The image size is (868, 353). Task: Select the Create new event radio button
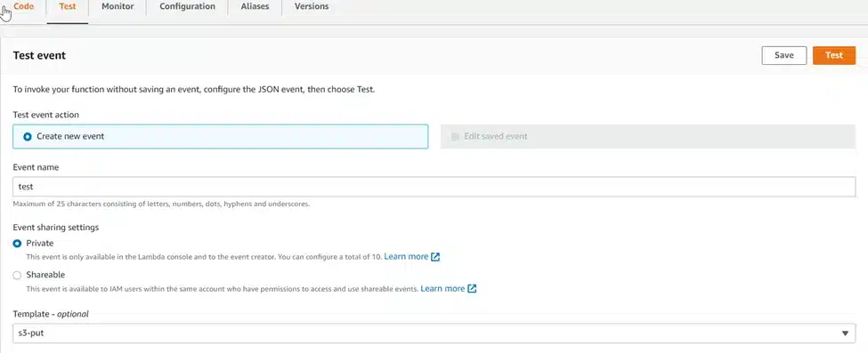28,137
